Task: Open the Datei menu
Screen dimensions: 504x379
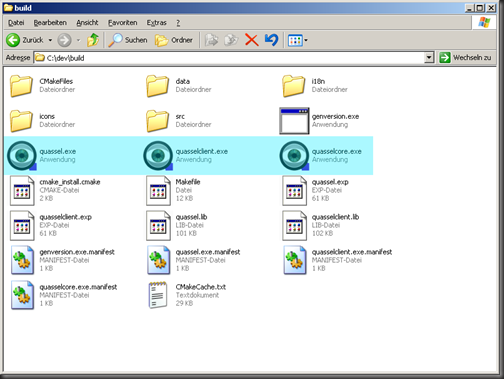Action: (16, 23)
